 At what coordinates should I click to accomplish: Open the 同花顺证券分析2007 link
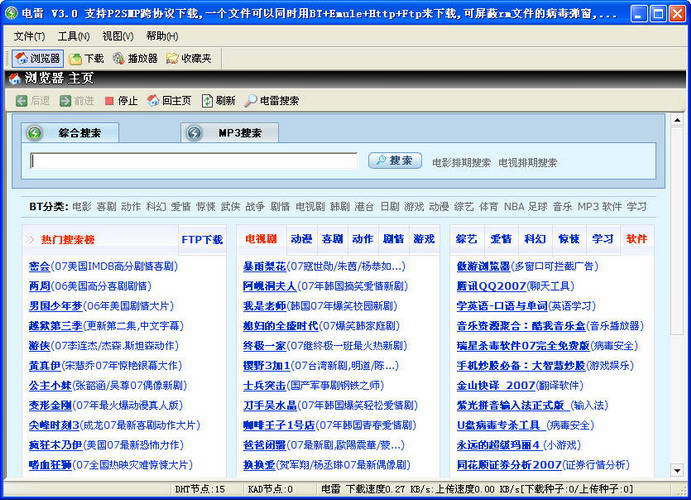[509, 465]
